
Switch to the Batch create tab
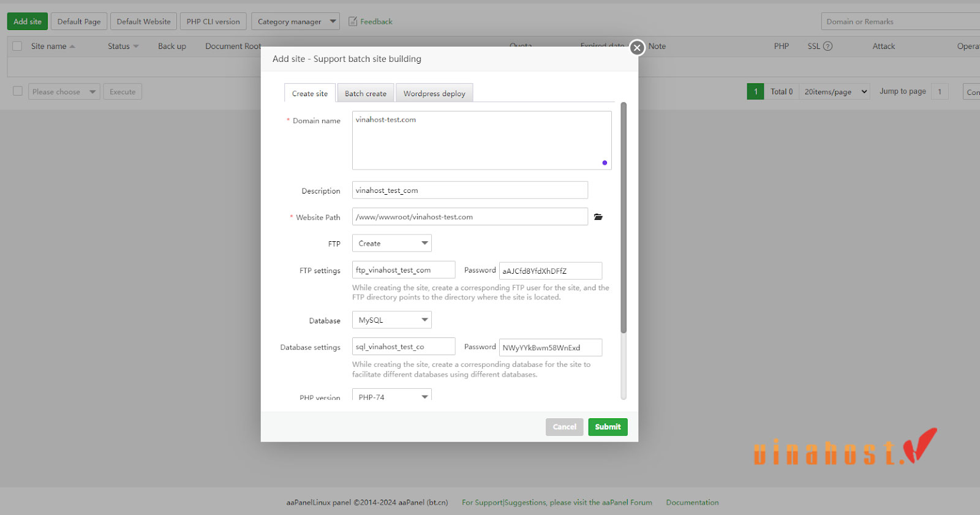366,93
